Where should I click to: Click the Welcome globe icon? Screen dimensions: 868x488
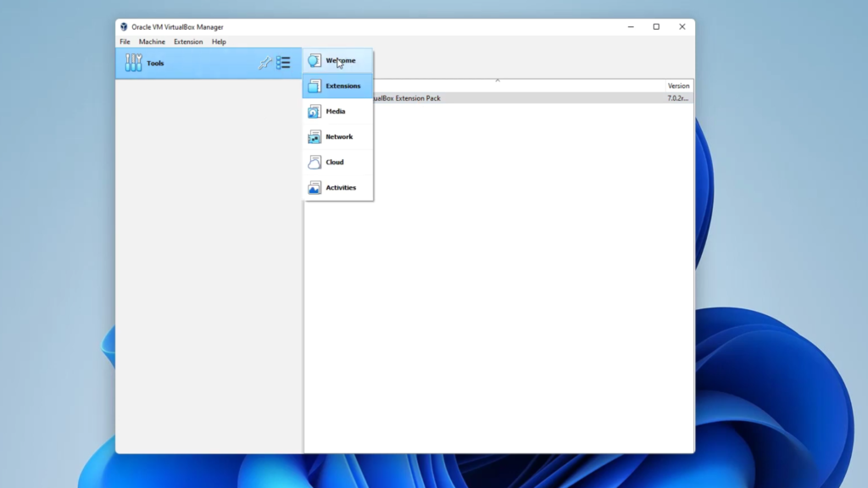tap(314, 60)
